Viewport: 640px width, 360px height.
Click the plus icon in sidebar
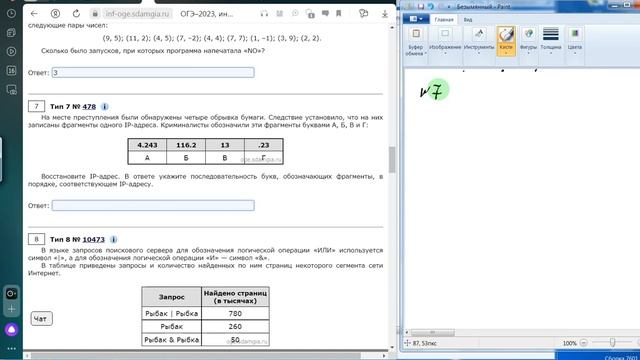(11, 309)
